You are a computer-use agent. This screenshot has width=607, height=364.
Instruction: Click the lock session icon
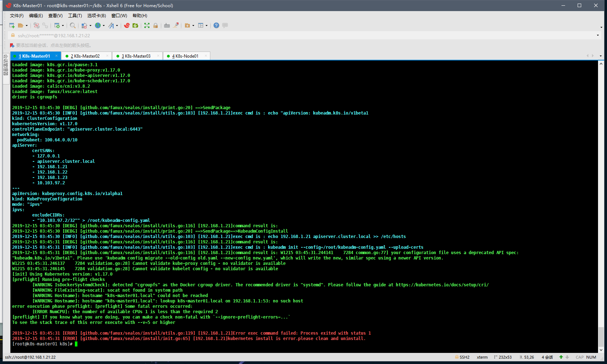tap(156, 25)
